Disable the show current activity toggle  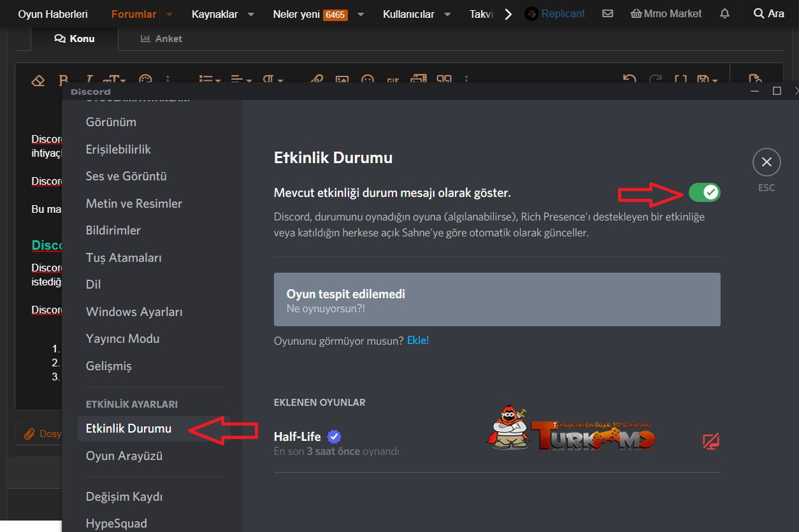(x=704, y=192)
